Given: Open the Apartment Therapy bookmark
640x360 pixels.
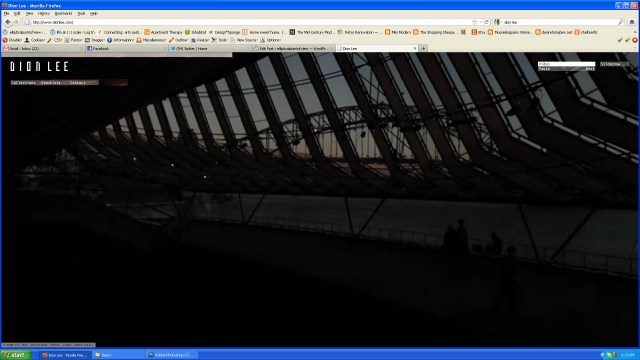Looking at the screenshot, I should [163, 32].
